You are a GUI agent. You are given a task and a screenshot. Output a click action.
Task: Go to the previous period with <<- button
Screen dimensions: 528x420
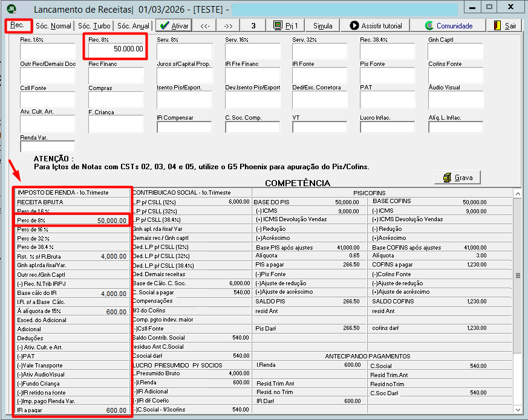click(x=205, y=26)
